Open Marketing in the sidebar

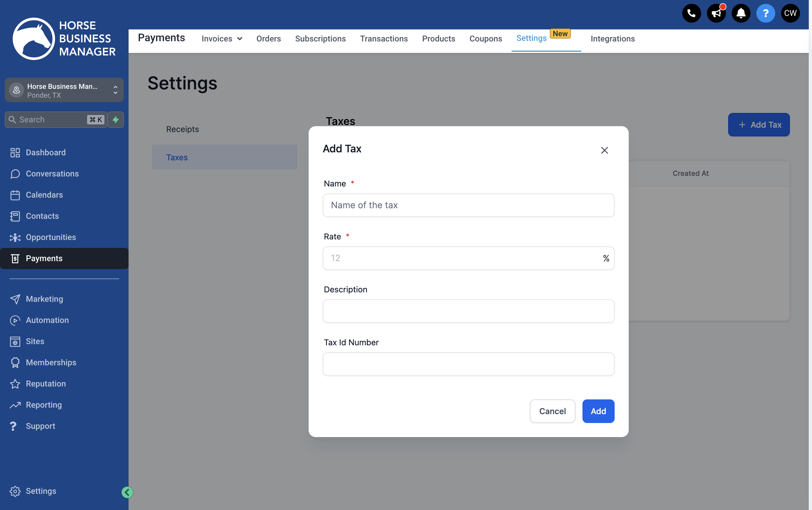(x=64, y=299)
